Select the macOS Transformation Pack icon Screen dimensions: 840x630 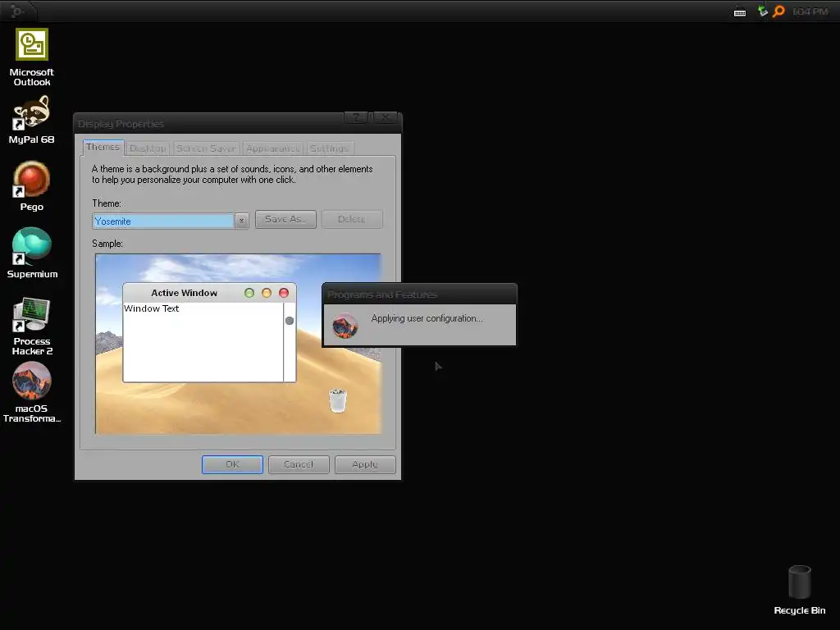32,393
